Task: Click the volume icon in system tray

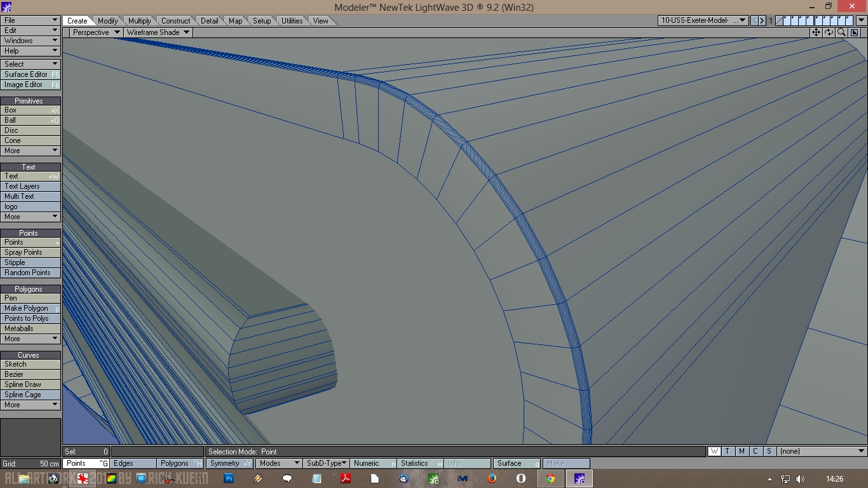Action: point(800,479)
